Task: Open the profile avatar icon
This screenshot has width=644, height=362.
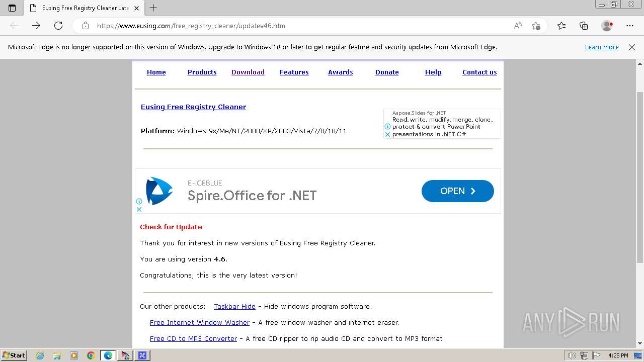Action: tap(607, 26)
